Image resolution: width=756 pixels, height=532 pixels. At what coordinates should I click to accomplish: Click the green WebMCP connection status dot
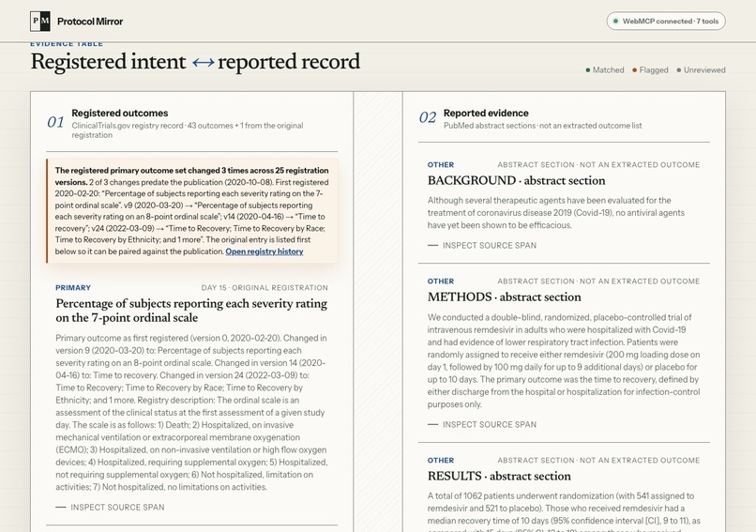click(x=615, y=22)
